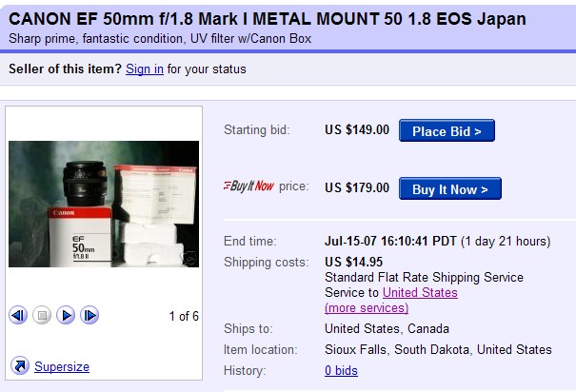Play the photo slideshow
The width and height of the screenshot is (576, 392).
(66, 316)
